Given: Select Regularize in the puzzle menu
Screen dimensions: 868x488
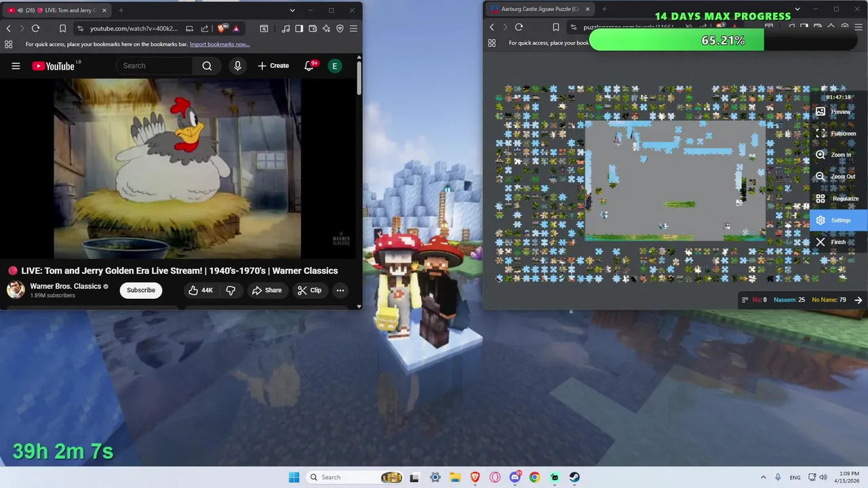Looking at the screenshot, I should pyautogui.click(x=840, y=199).
